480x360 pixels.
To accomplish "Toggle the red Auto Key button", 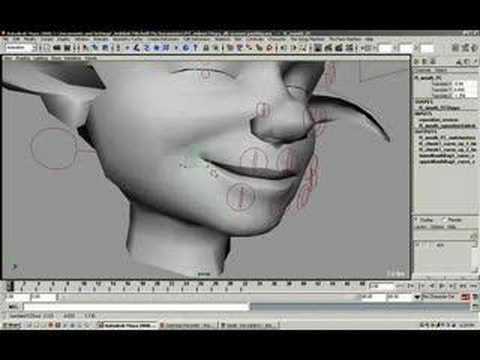I will (x=466, y=297).
